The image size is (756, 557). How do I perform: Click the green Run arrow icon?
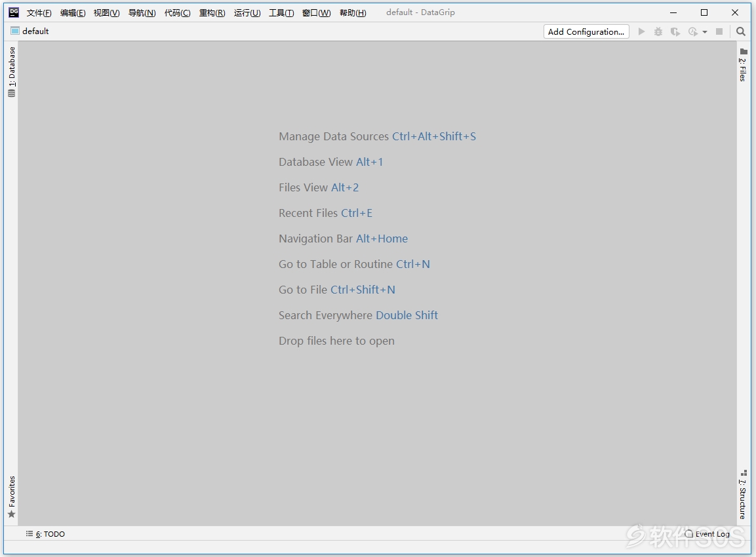(641, 32)
